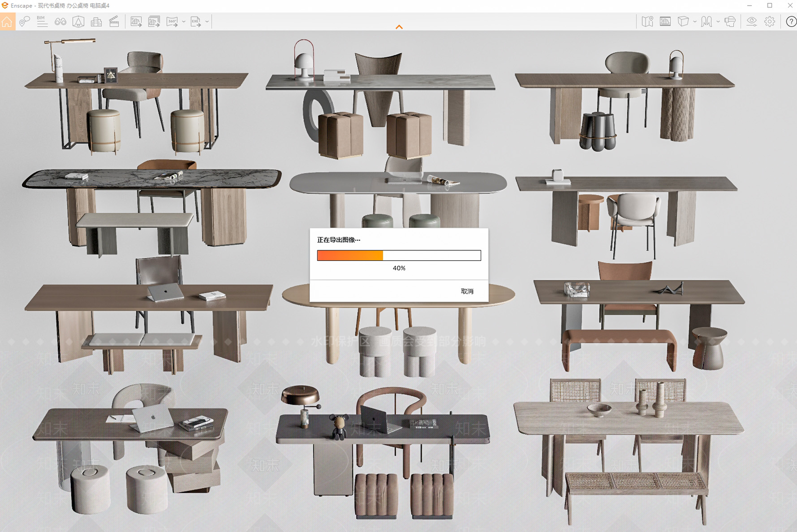The image size is (797, 532).
Task: Toggle synchronized views binoculars icon
Action: coord(60,21)
